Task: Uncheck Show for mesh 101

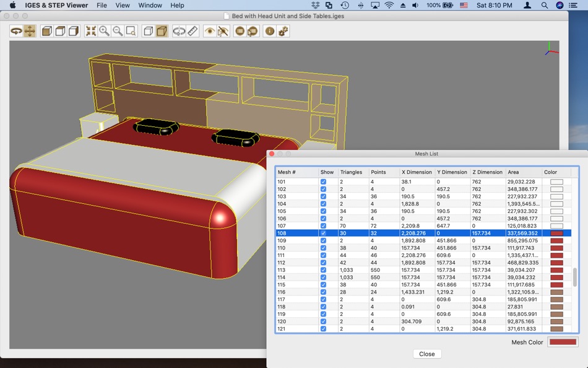Action: [x=323, y=182]
